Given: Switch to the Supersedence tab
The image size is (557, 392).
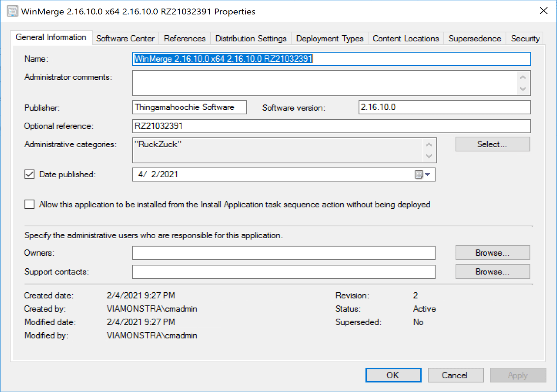Looking at the screenshot, I should [475, 38].
